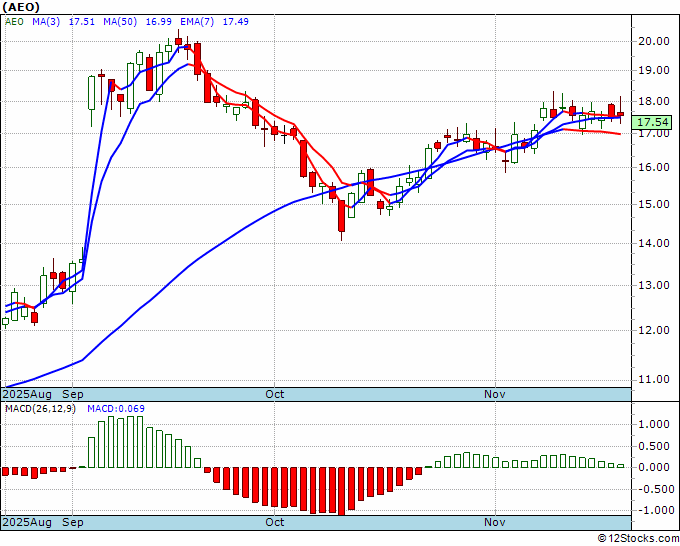Viewport: 680px width, 546px height.
Task: Click the 16.00 price axis label
Action: tap(654, 167)
